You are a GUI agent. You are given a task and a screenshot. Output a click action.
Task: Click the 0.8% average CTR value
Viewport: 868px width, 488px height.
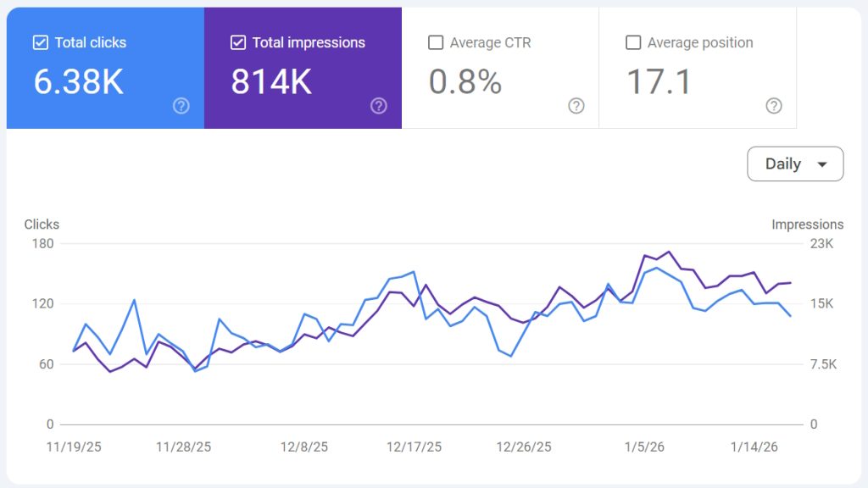pos(465,82)
